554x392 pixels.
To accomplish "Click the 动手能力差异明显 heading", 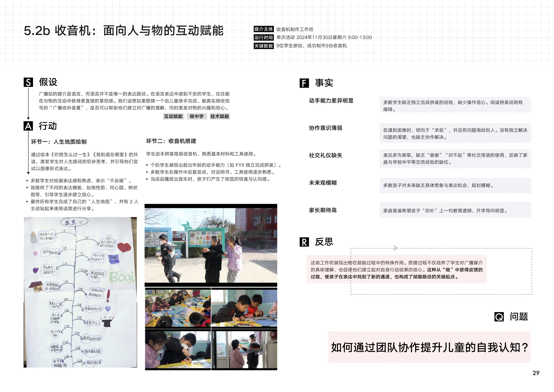I will [331, 101].
